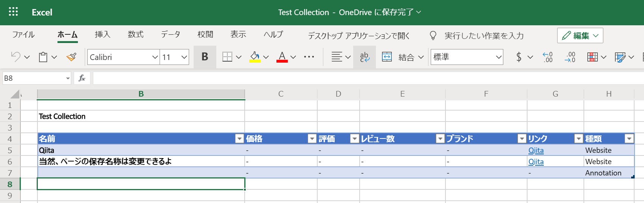Open the 挿入 ribbon tab
This screenshot has width=644, height=203.
coord(102,35)
